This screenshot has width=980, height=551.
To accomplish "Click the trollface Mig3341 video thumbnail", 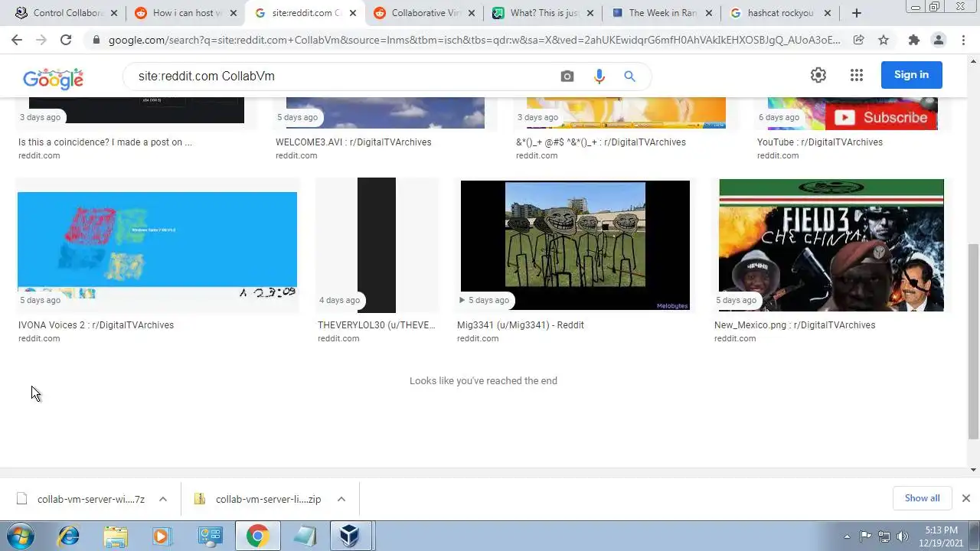I will point(575,245).
